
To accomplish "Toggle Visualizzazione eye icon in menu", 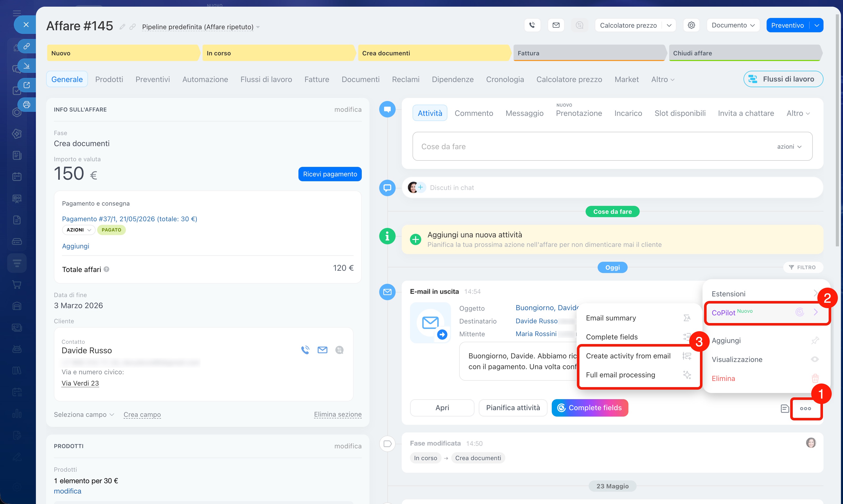I will pos(815,359).
